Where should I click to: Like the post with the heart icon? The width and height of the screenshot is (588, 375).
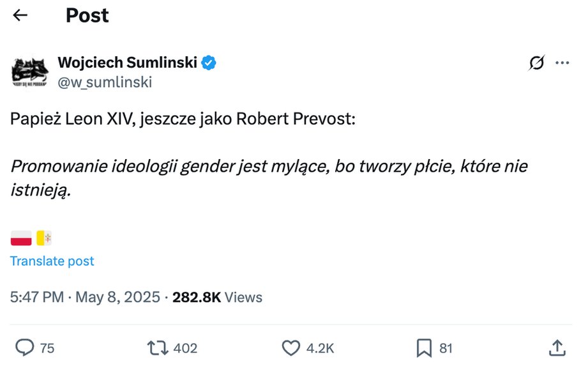pos(291,348)
